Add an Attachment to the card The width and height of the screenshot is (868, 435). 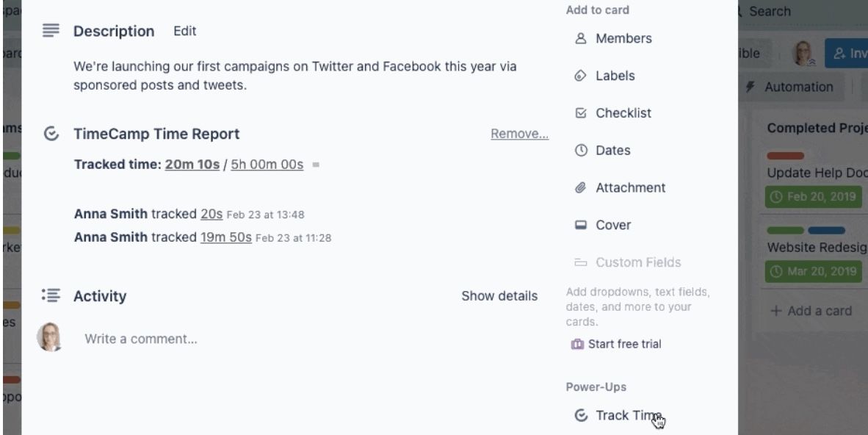coord(630,188)
